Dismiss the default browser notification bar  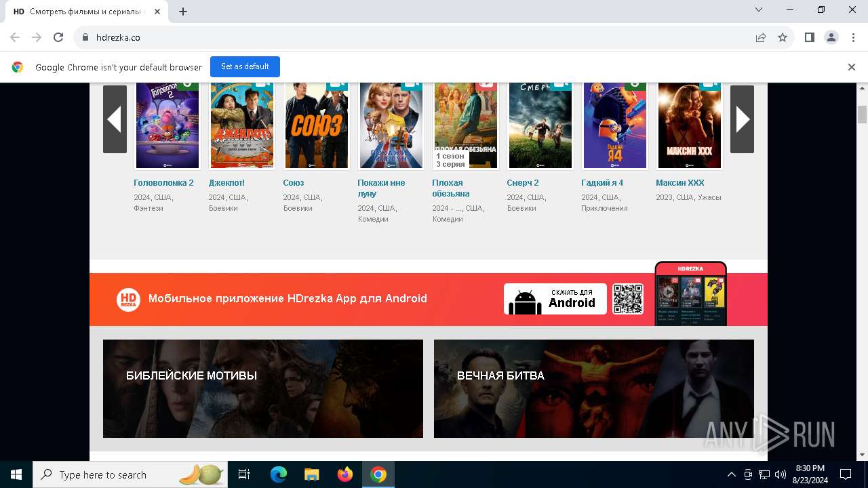[x=852, y=66]
